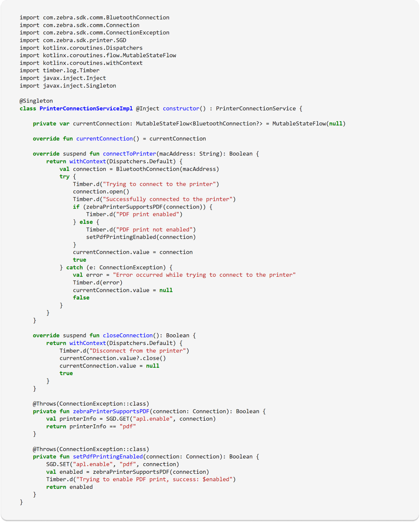Click the @Singleton annotation
The height and width of the screenshot is (522, 420).
pyautogui.click(x=36, y=101)
